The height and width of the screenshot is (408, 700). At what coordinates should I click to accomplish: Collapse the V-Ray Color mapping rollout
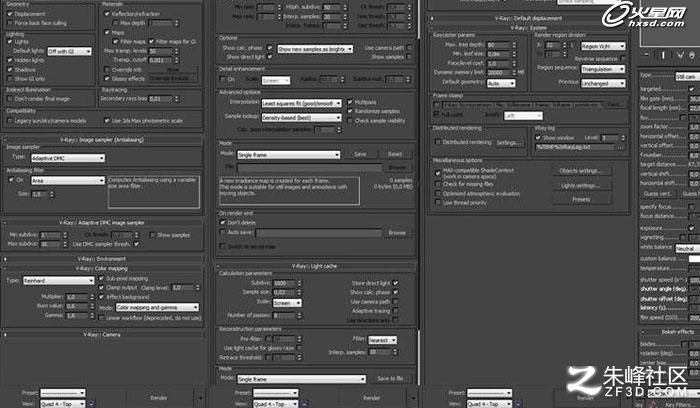pyautogui.click(x=102, y=268)
